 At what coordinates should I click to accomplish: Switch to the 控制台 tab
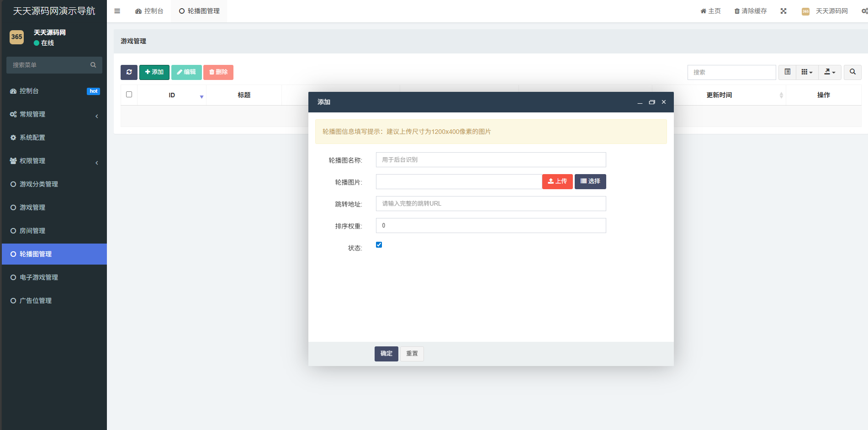point(149,11)
